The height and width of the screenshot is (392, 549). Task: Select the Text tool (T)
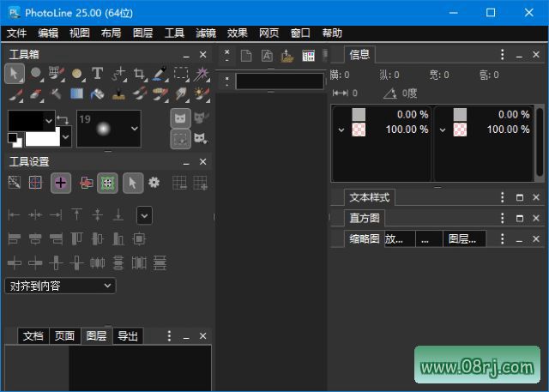[97, 74]
